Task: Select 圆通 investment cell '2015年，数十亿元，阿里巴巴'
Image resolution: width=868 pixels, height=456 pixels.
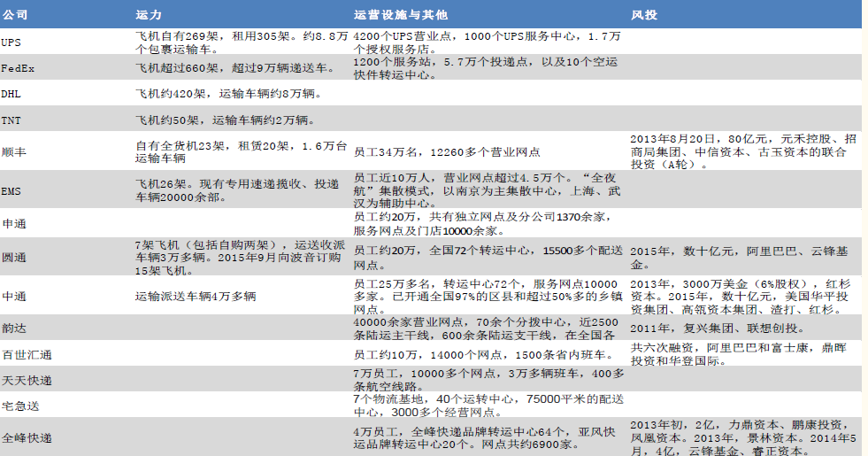Action: pyautogui.click(x=739, y=258)
